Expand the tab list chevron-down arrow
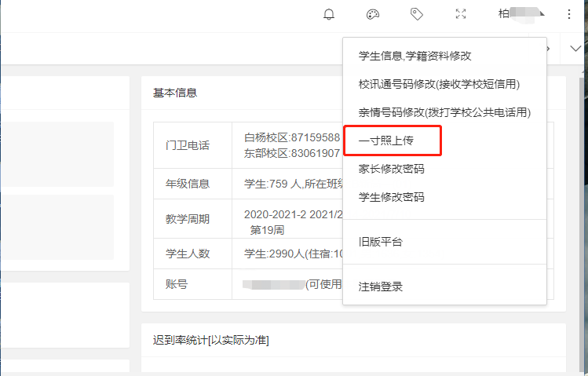Image resolution: width=588 pixels, height=376 pixels. pos(575,48)
